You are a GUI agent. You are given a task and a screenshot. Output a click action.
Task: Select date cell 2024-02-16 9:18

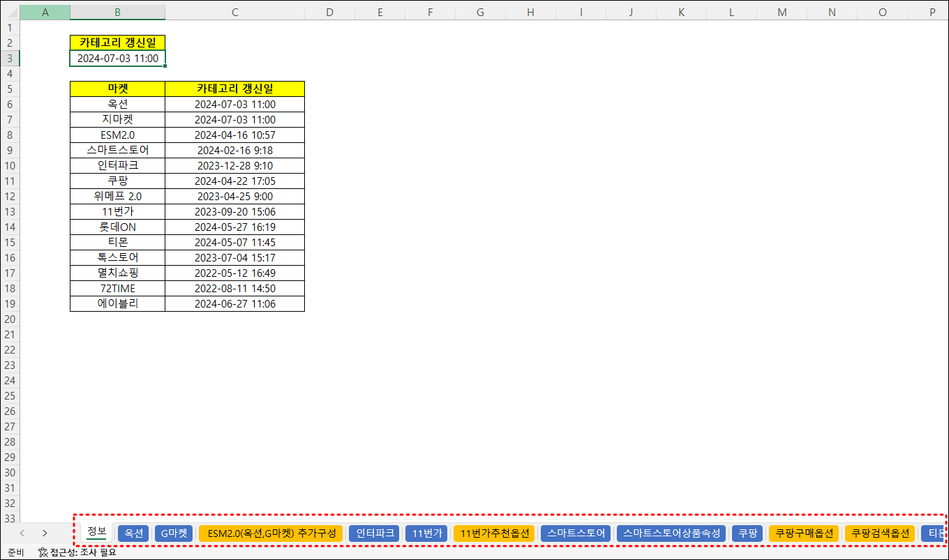pos(234,150)
